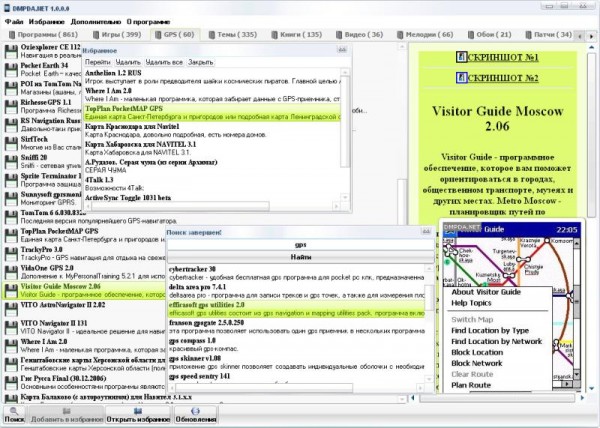The width and height of the screenshot is (600, 428).
Task: Select Карта Хабаровска для NAVITEL 3.1 favorite
Action: (x=212, y=148)
